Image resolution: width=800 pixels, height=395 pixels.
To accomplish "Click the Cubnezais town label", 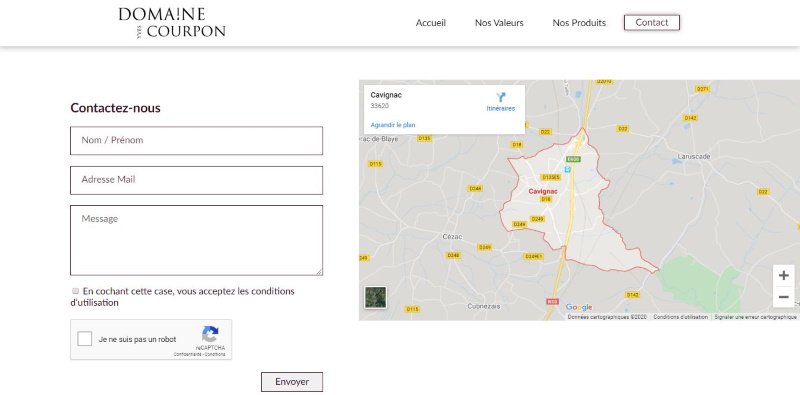I will (x=484, y=306).
